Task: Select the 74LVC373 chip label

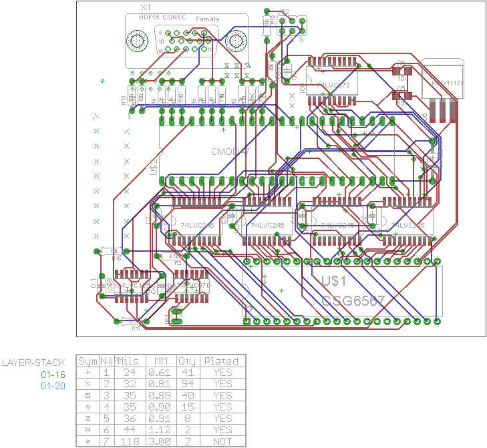Action: pyautogui.click(x=333, y=86)
